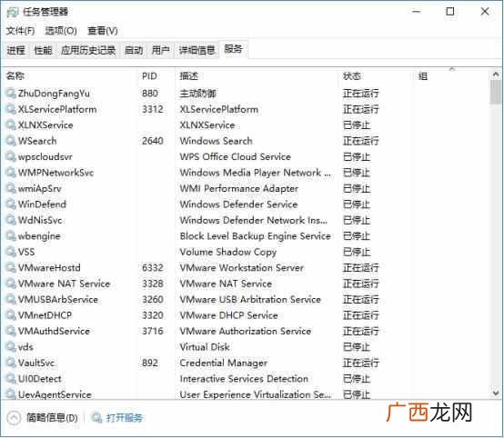504x438 pixels.
Task: Click the scrollbar up arrow
Action: [496, 75]
